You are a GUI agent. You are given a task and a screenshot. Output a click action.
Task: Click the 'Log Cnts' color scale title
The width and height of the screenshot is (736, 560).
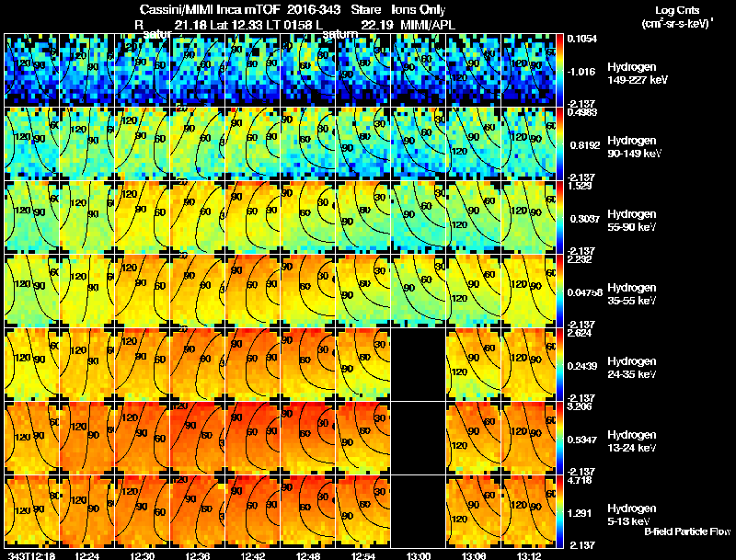pos(677,10)
